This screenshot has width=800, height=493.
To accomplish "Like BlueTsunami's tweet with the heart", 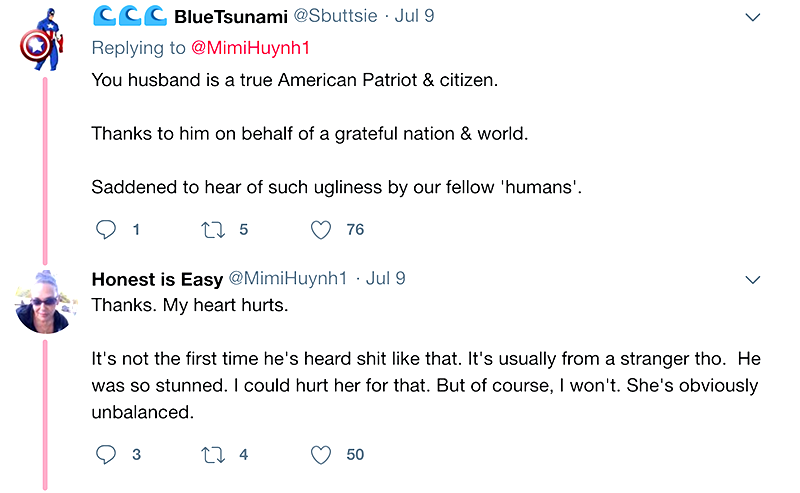I will pyautogui.click(x=320, y=230).
